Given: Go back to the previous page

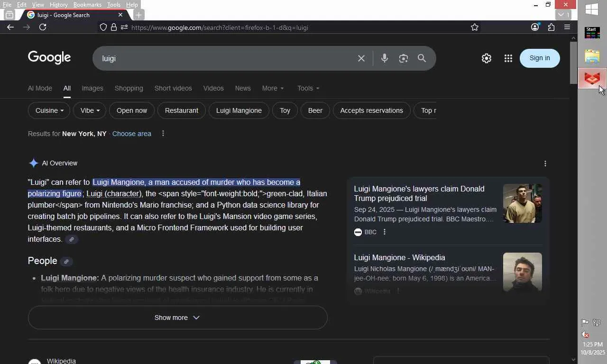Looking at the screenshot, I should coord(10,27).
